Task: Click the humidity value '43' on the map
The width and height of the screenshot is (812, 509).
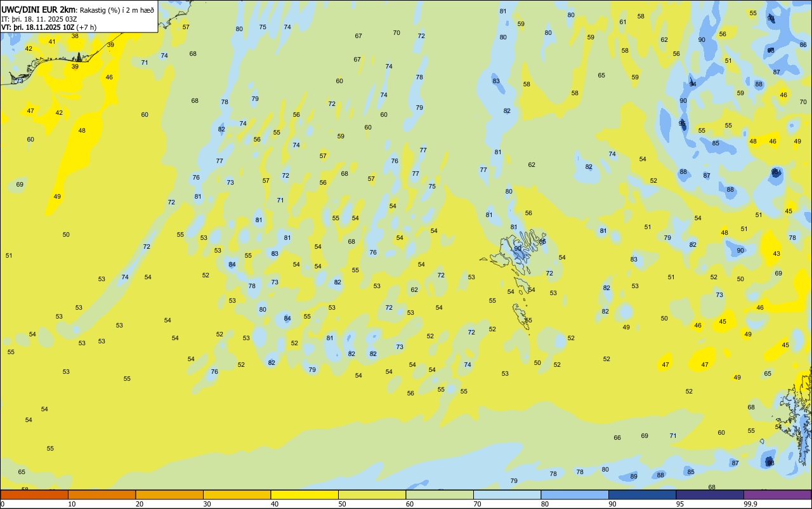Action: pos(776,254)
